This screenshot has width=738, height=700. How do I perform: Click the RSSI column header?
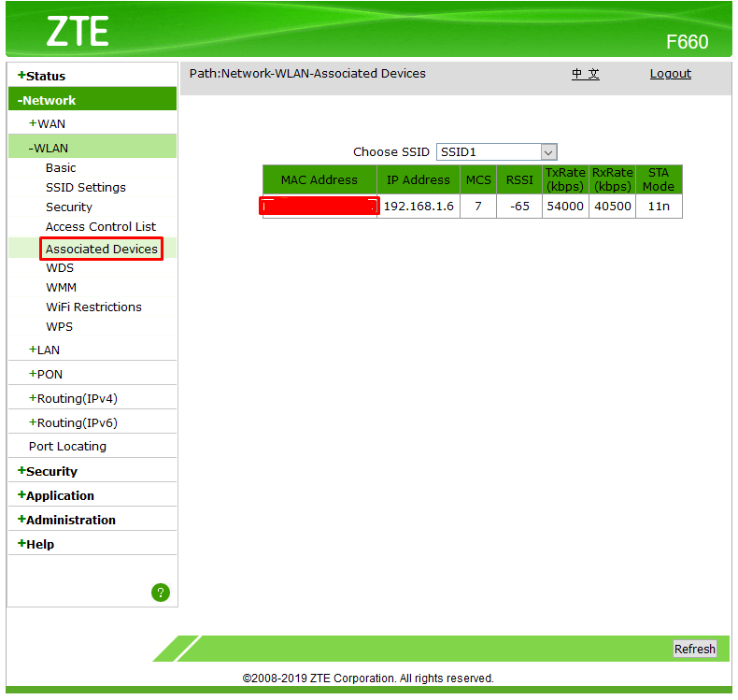[519, 179]
